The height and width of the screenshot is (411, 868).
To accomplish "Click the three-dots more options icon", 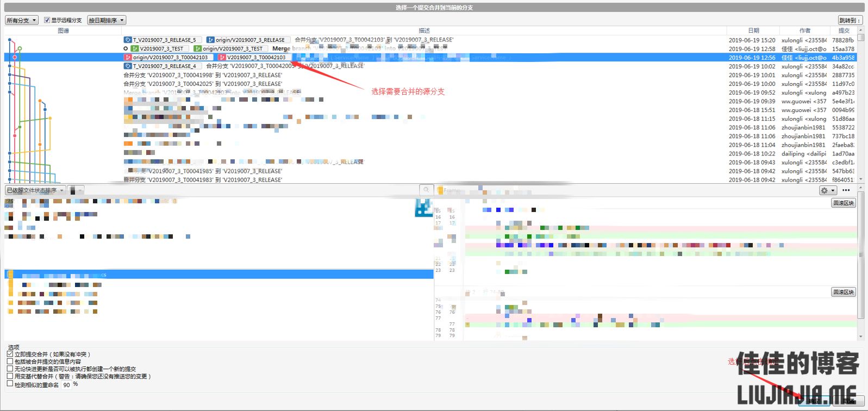I will [846, 190].
